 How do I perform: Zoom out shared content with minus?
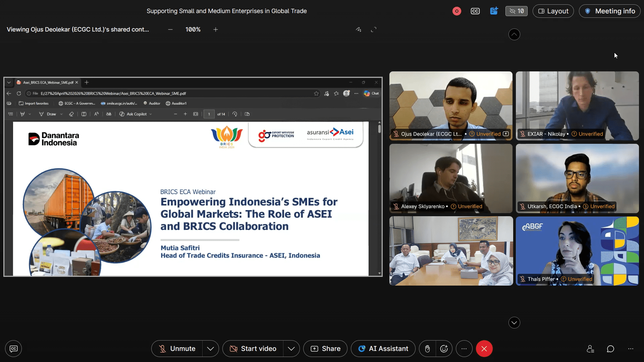[170, 29]
